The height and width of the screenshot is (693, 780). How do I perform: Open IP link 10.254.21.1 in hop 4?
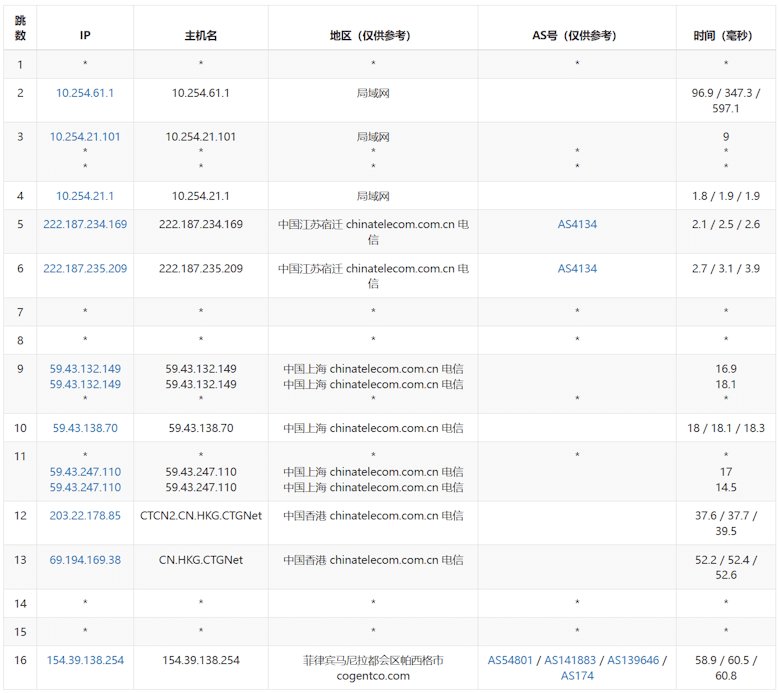pyautogui.click(x=85, y=196)
